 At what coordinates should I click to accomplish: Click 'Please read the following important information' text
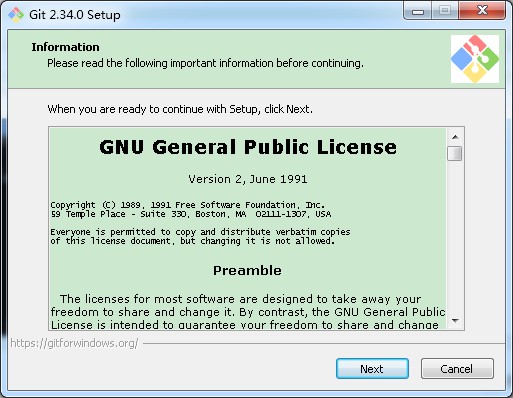coord(205,63)
